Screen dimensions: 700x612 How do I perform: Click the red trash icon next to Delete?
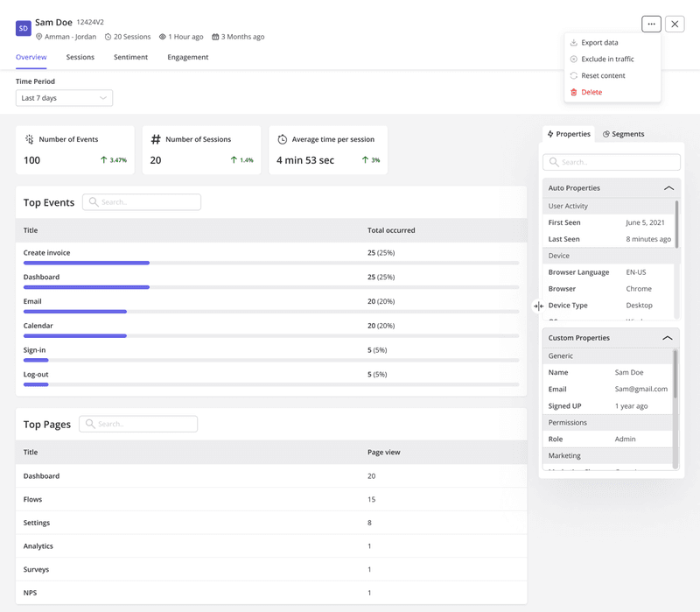[x=574, y=92]
